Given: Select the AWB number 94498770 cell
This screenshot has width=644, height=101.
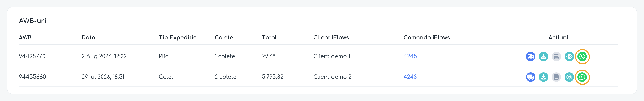Looking at the screenshot, I should tap(32, 56).
